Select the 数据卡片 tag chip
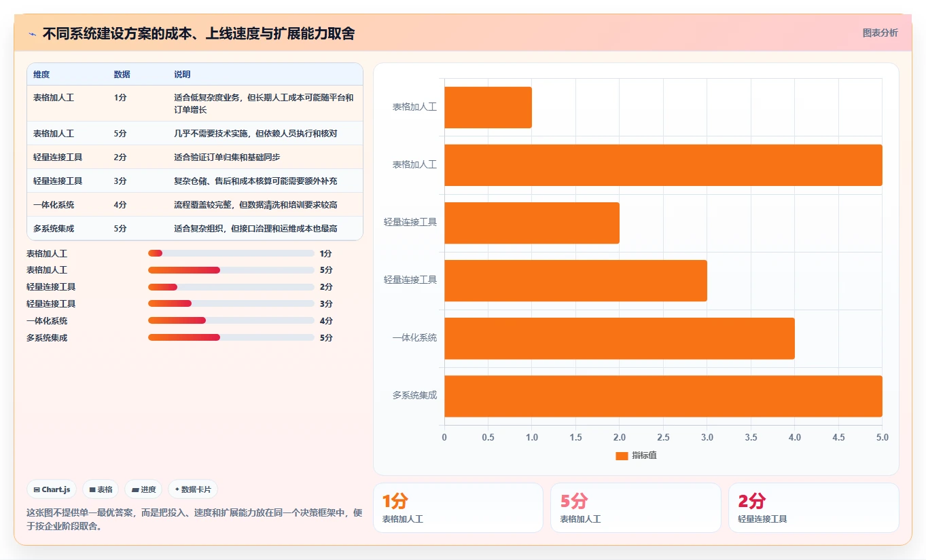The width and height of the screenshot is (926, 560). click(x=193, y=489)
